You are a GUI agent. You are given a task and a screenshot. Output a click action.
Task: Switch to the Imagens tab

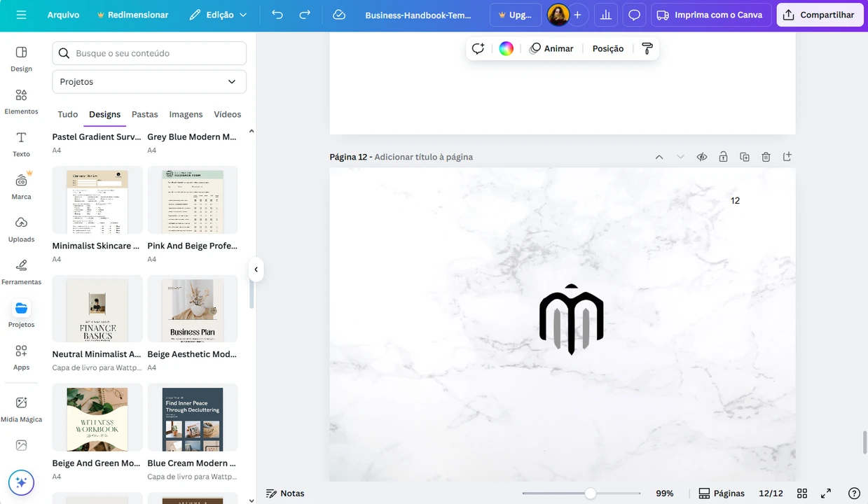(186, 114)
